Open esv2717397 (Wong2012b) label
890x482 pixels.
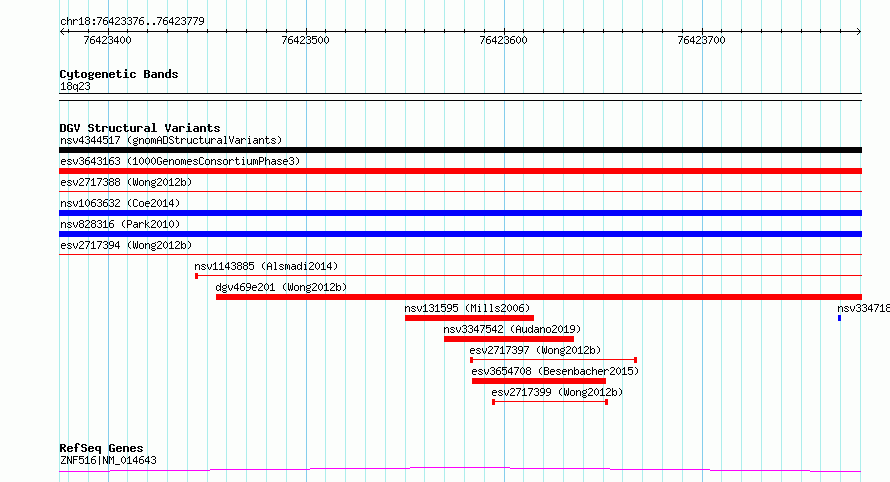point(535,350)
